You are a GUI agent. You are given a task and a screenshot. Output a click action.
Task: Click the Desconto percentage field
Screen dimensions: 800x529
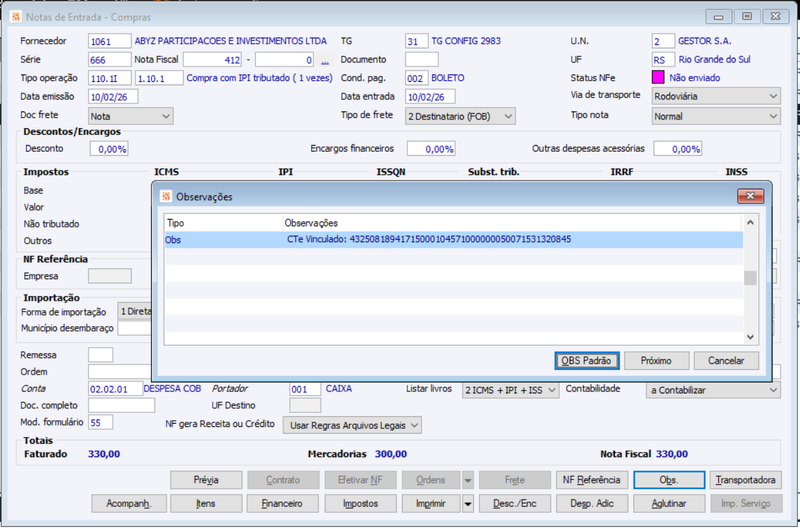(x=109, y=149)
